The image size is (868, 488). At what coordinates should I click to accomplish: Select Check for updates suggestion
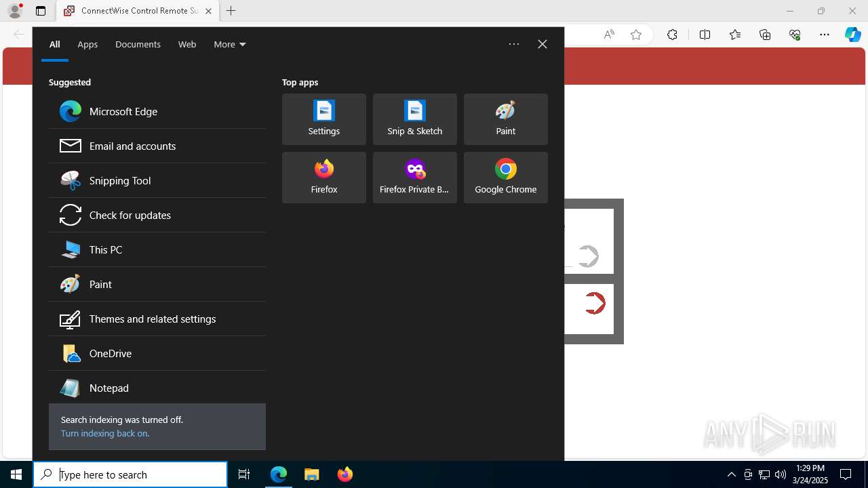(157, 215)
